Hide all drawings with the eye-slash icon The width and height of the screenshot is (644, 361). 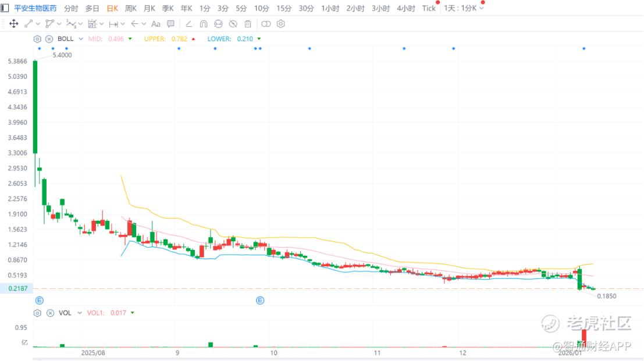[233, 24]
